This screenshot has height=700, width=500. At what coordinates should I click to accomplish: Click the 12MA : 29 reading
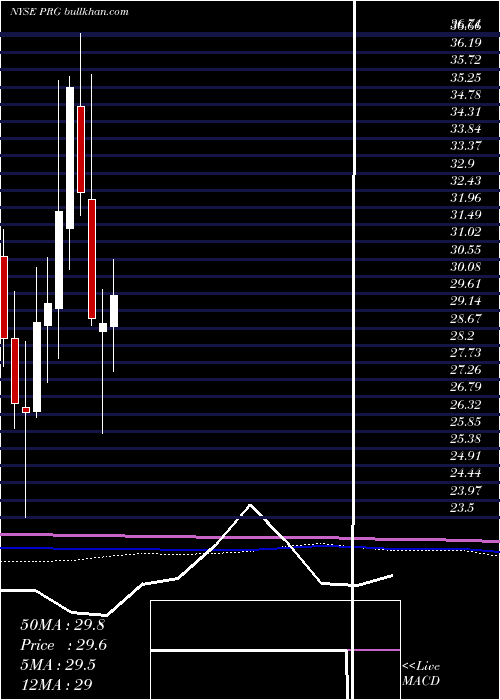tap(56, 684)
